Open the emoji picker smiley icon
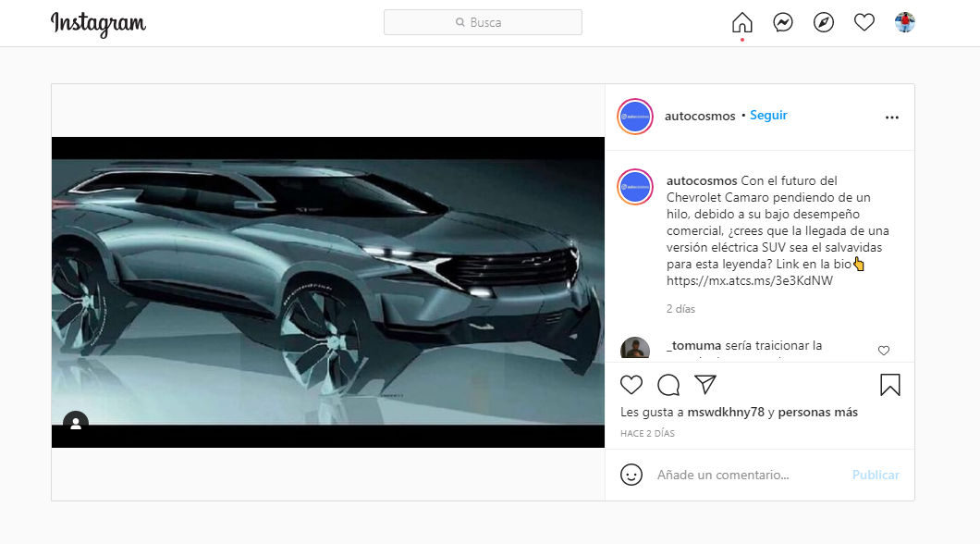The height and width of the screenshot is (544, 980). click(x=631, y=475)
